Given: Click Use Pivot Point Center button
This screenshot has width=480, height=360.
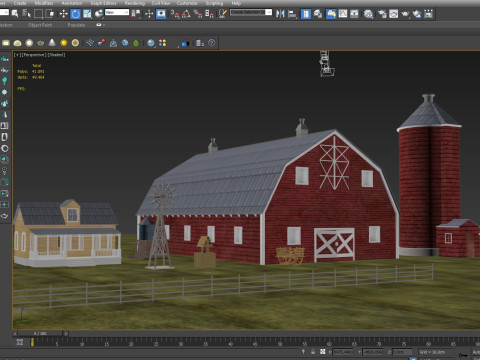Looking at the screenshot, I should pos(136,14).
